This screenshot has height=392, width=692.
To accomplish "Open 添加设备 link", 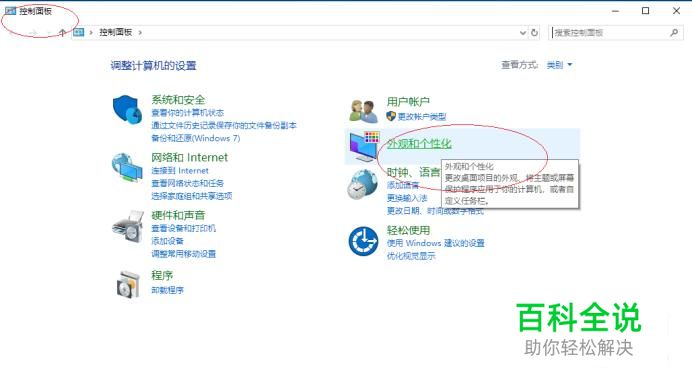I will coord(167,241).
